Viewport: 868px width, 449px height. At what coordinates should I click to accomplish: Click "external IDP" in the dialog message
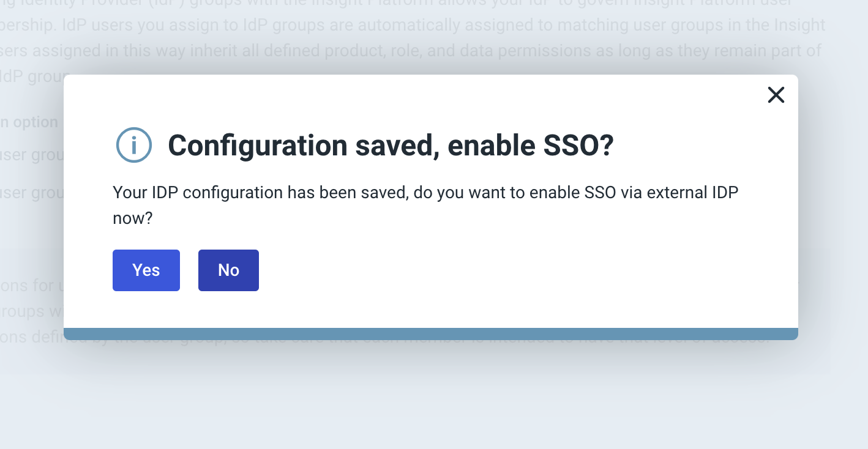click(x=692, y=193)
